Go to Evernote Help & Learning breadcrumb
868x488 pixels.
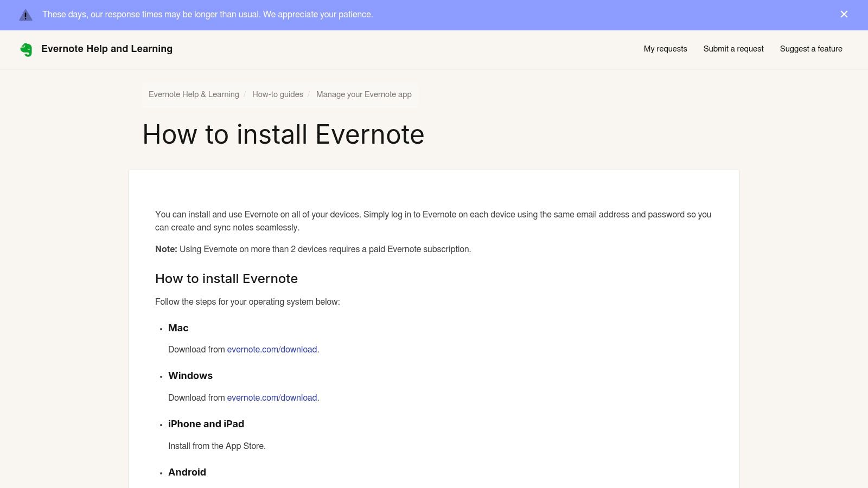click(x=193, y=94)
